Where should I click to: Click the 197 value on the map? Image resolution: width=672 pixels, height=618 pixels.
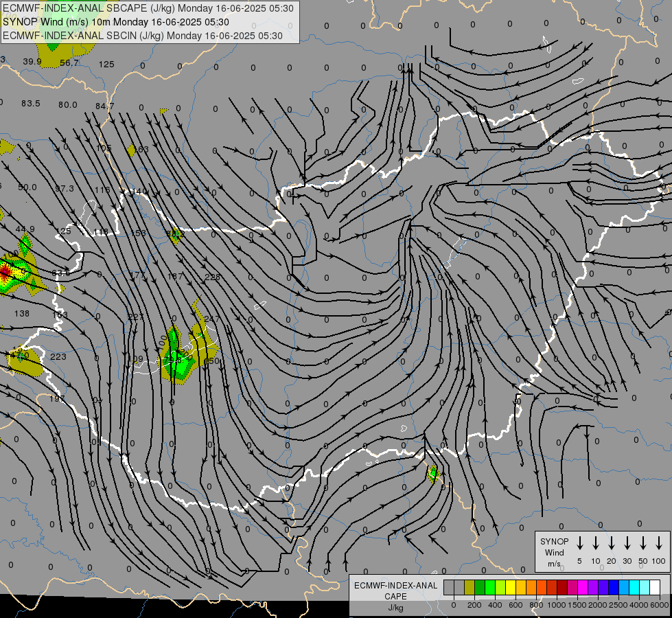point(57,399)
